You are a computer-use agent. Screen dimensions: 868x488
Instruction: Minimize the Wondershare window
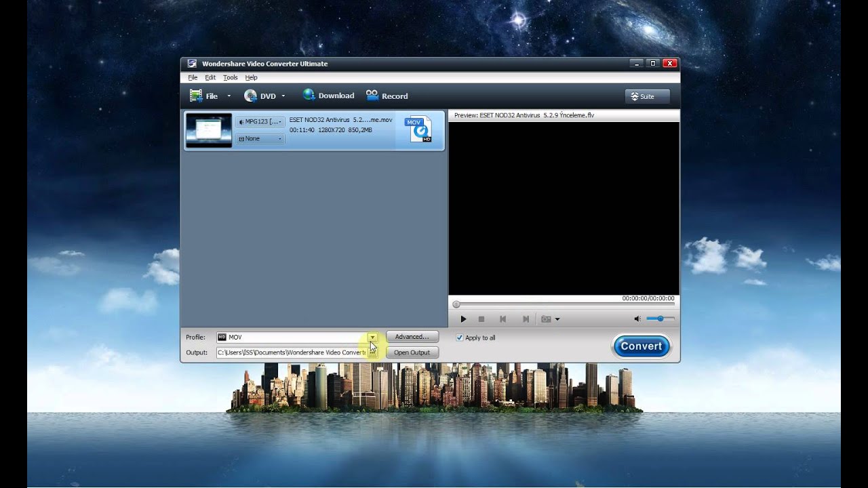[636, 63]
